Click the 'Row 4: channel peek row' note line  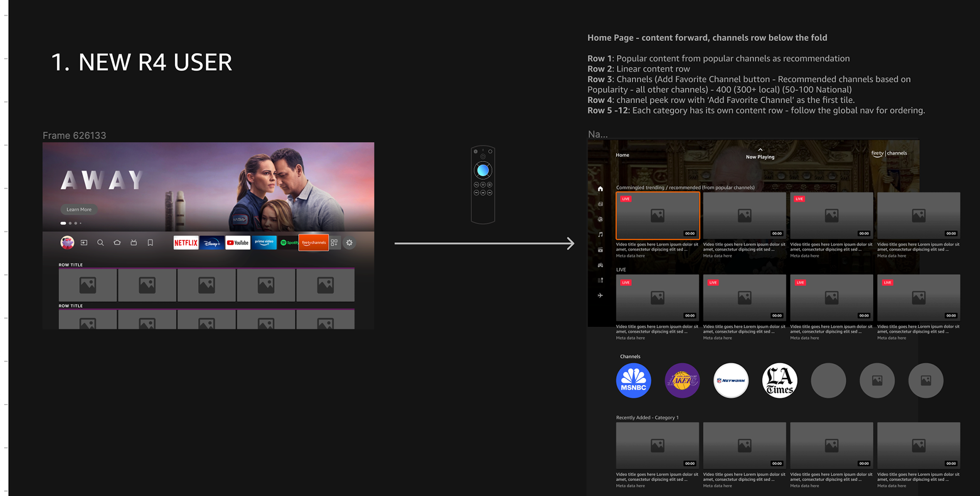721,100
